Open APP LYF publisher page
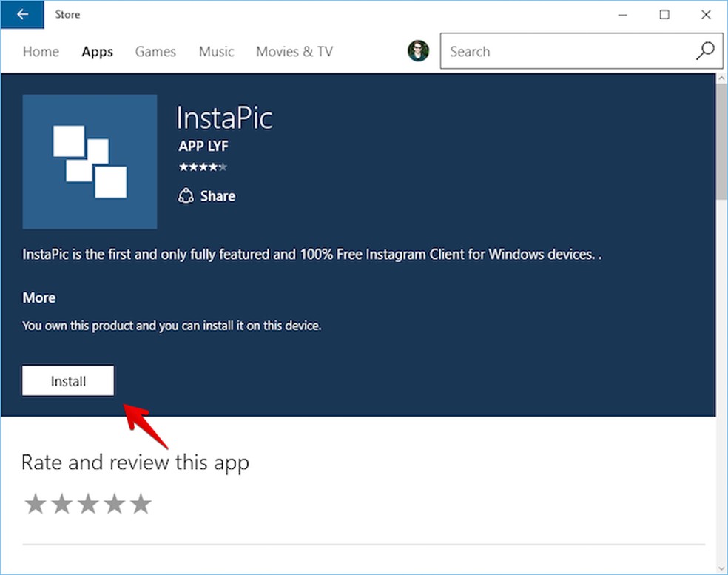Image resolution: width=728 pixels, height=575 pixels. (x=203, y=146)
